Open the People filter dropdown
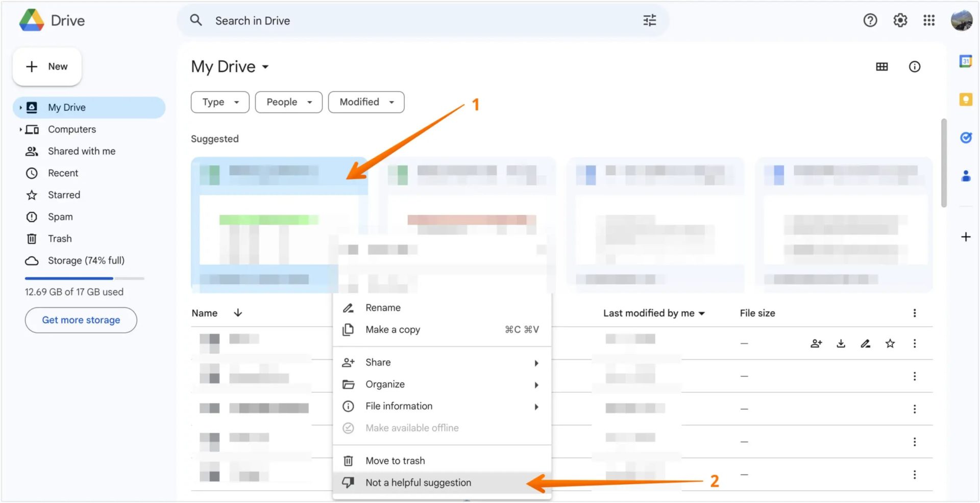The image size is (980, 503). tap(288, 102)
